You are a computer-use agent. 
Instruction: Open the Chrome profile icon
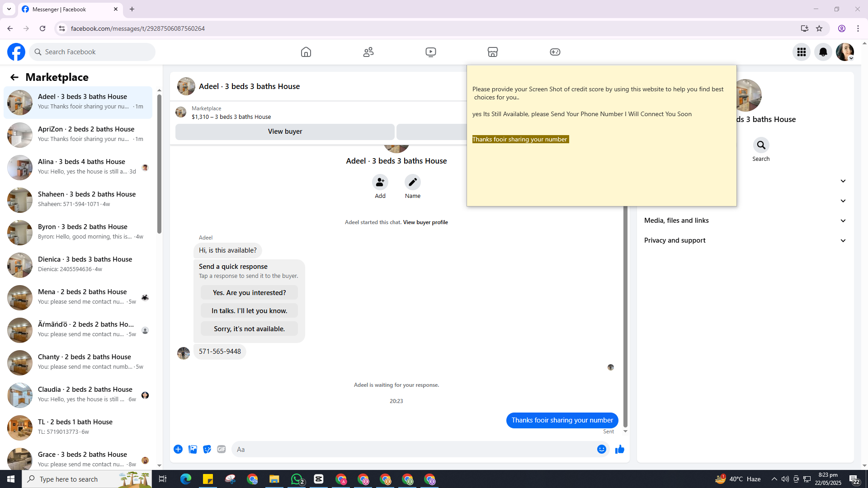pos(842,28)
